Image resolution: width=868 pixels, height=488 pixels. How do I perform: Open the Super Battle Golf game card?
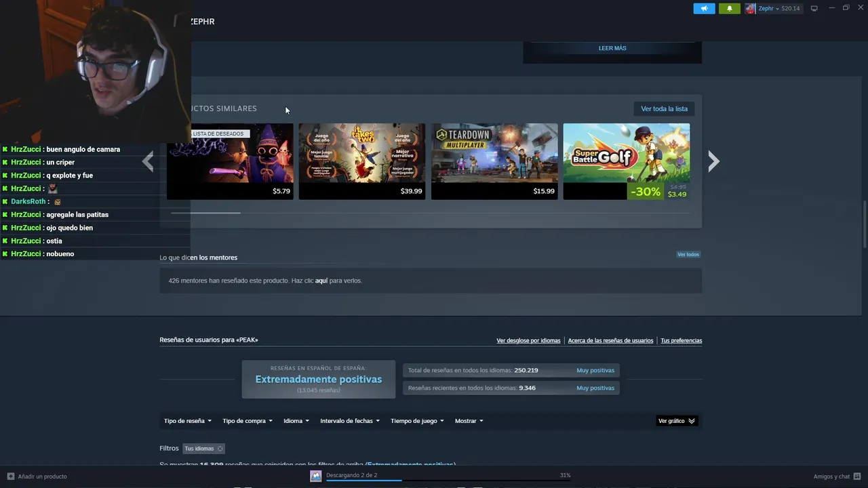[627, 161]
